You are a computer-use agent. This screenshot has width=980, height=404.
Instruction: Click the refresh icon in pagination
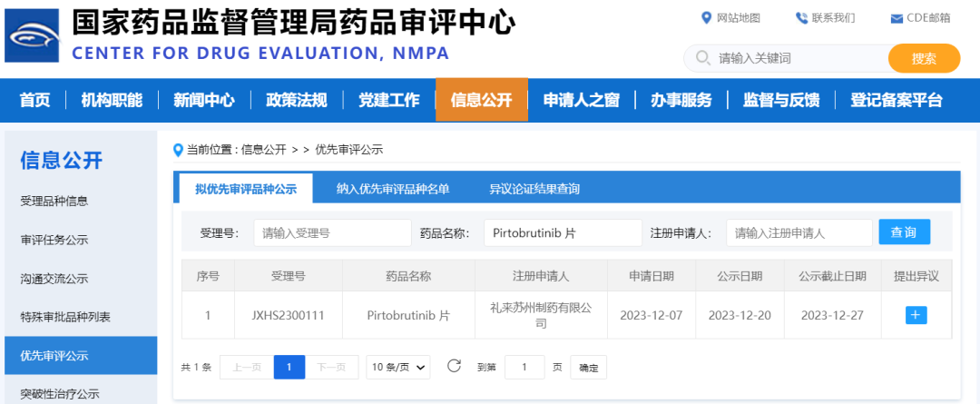(x=455, y=366)
